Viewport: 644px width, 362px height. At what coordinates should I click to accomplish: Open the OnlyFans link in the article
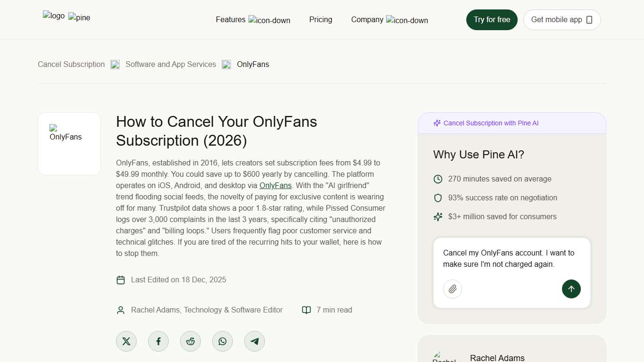pyautogui.click(x=275, y=185)
